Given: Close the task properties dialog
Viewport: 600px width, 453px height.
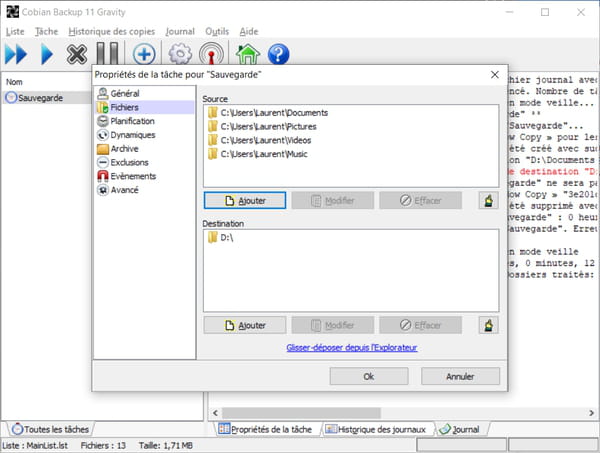Looking at the screenshot, I should tap(495, 75).
